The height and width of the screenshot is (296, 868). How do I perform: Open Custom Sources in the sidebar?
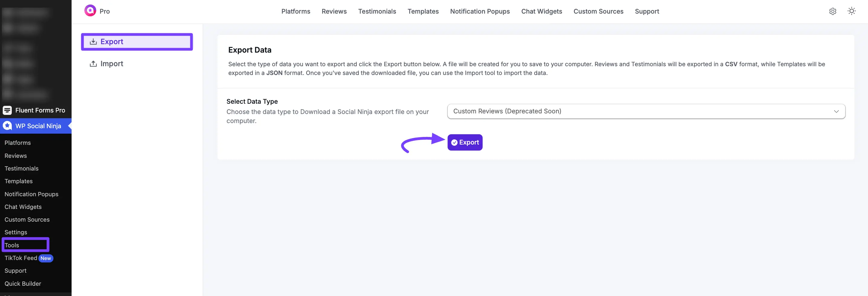point(27,220)
